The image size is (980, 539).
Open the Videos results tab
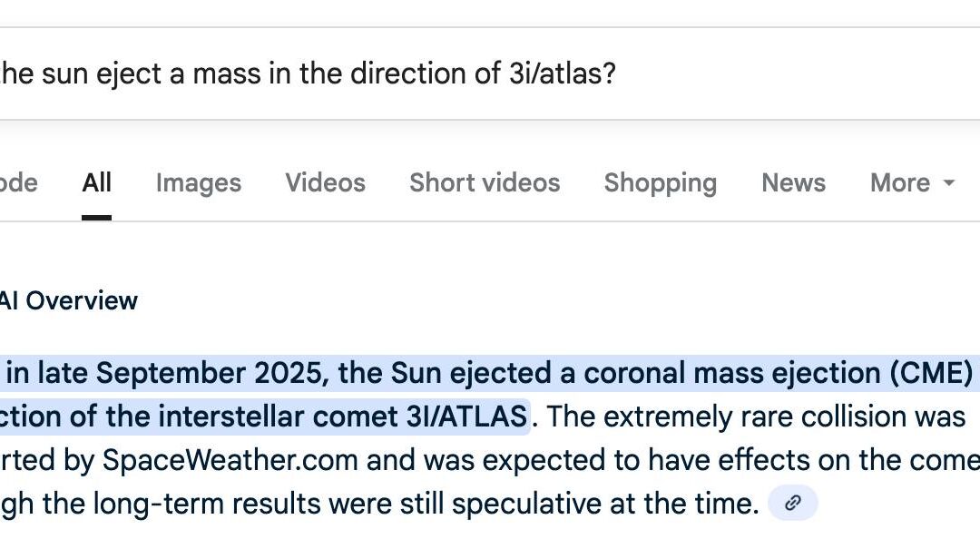point(325,183)
